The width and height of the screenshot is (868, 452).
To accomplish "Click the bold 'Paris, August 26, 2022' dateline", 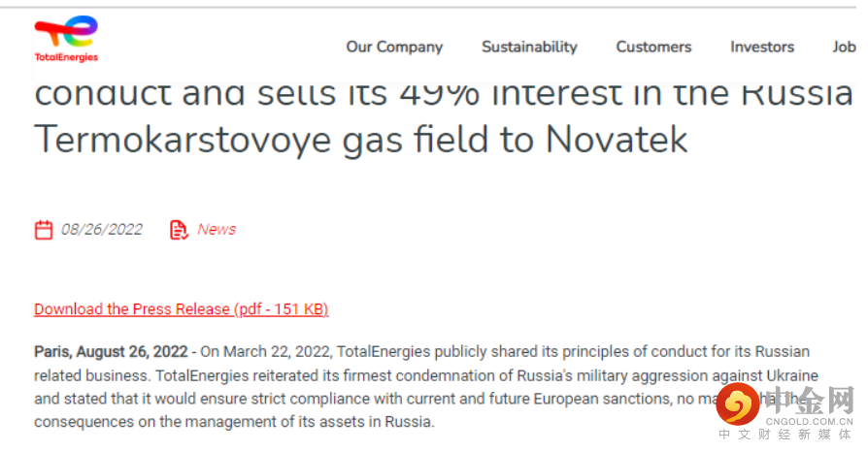I will (111, 351).
